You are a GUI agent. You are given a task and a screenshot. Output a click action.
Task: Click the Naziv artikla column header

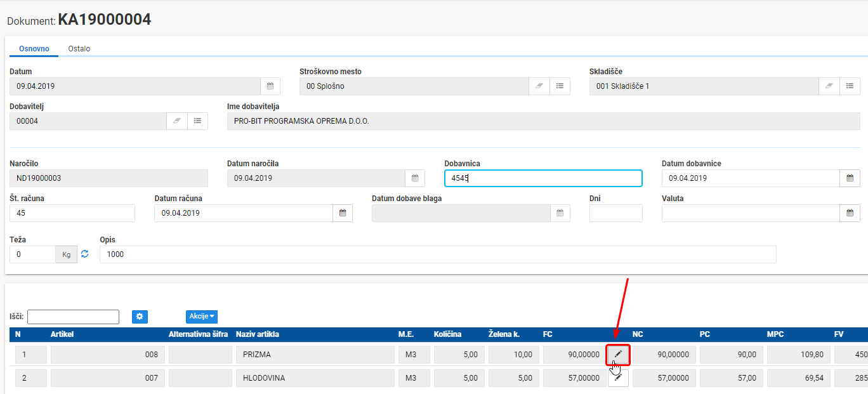pyautogui.click(x=258, y=334)
